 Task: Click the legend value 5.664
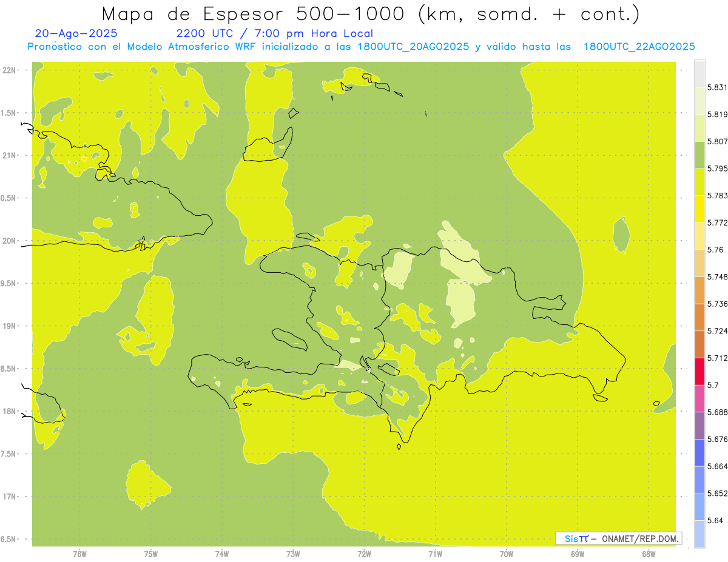coord(717,466)
